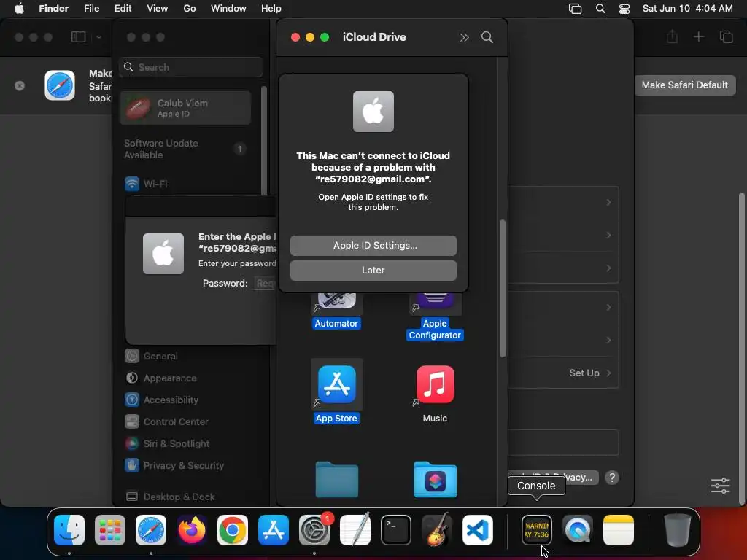
Task: Toggle the Safari sidebar button
Action: click(x=79, y=37)
